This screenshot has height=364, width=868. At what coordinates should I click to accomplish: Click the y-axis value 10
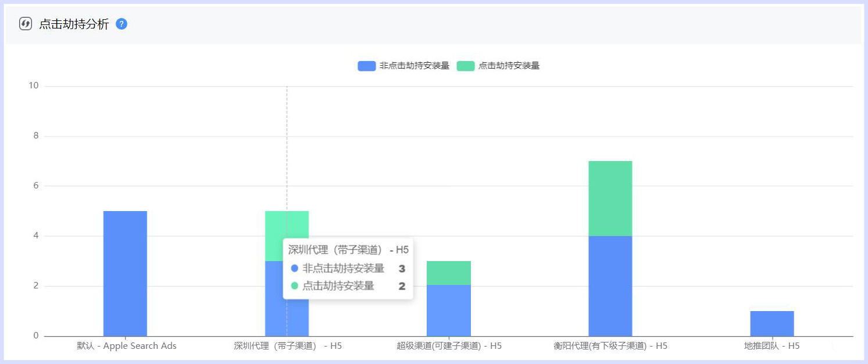pyautogui.click(x=34, y=86)
